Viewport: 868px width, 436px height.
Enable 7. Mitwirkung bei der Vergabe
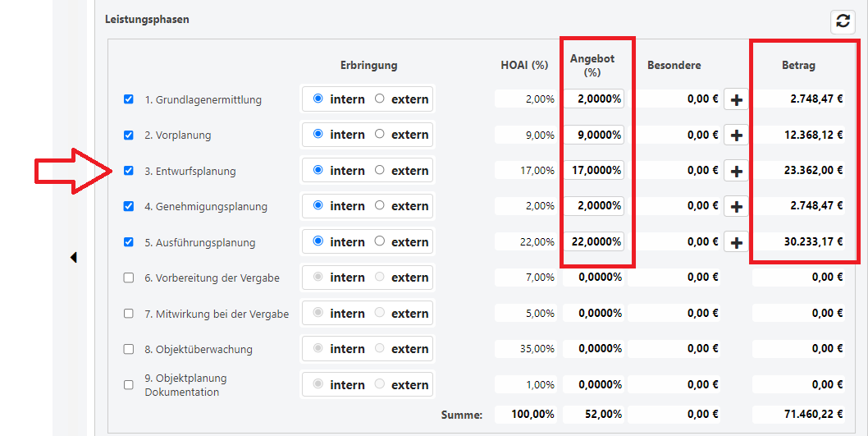pos(129,313)
